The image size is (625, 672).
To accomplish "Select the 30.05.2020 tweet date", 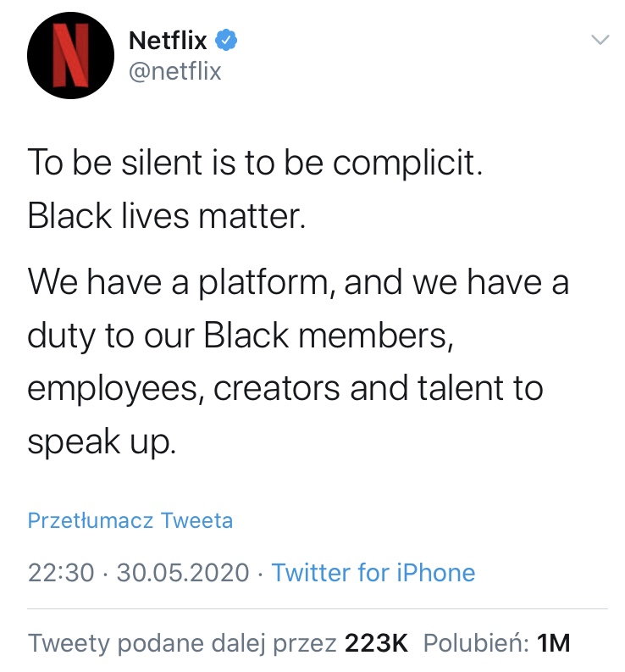I will coord(183,572).
